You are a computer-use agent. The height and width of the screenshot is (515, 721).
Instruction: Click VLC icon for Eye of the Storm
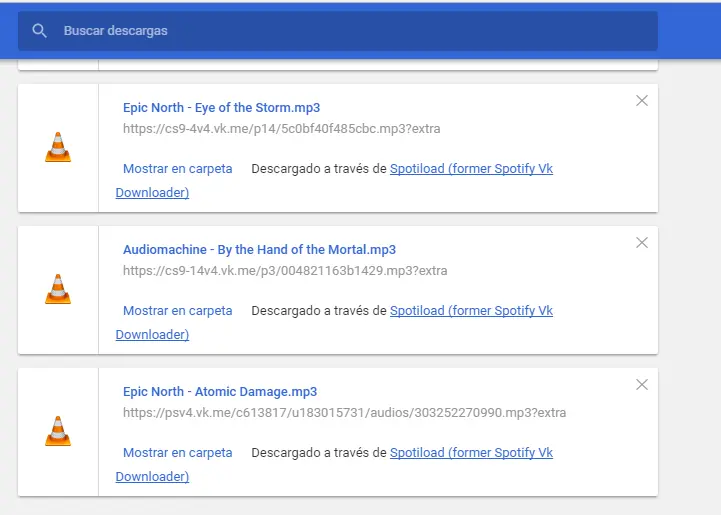[x=58, y=147]
